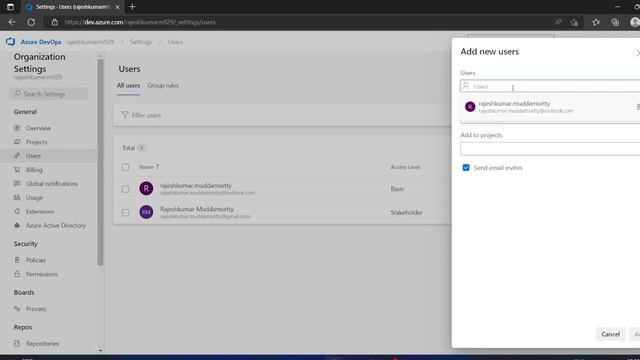Open Global notifications settings
The height and width of the screenshot is (360, 640).
tap(51, 184)
